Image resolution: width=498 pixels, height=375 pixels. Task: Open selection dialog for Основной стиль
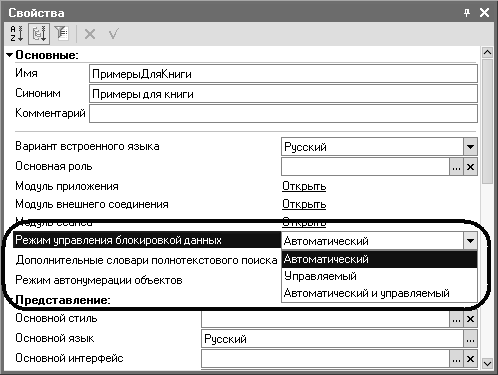point(456,319)
